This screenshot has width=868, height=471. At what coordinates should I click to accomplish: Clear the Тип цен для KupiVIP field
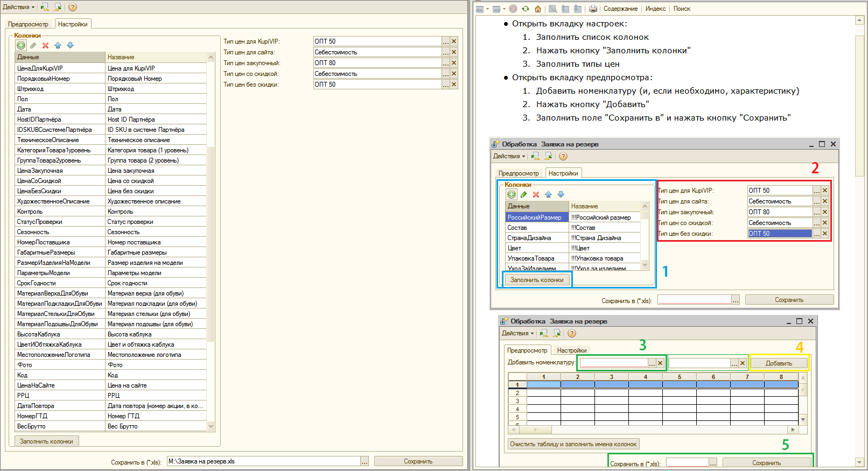click(454, 41)
